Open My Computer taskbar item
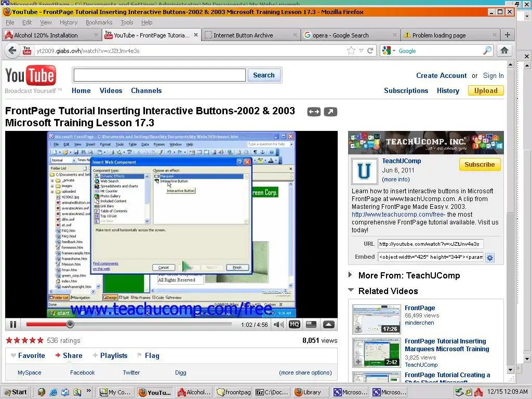This screenshot has width=532, height=399. (116, 392)
